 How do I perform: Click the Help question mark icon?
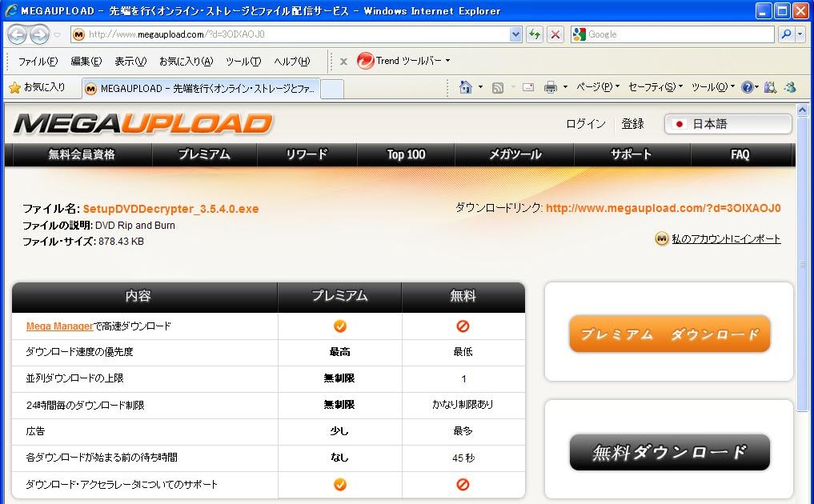coord(747,87)
